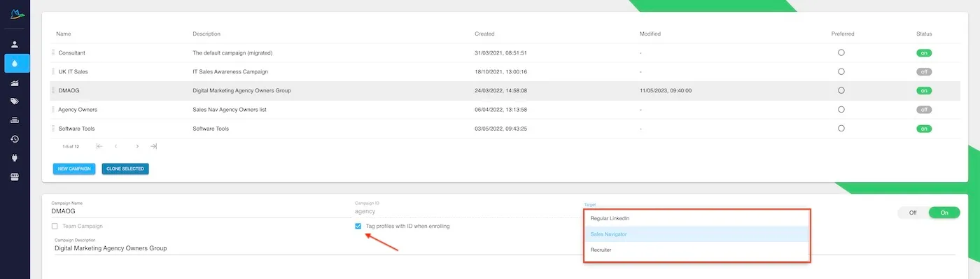Sort campaigns by Status column header
Image resolution: width=980 pixels, height=279 pixels.
tap(924, 34)
